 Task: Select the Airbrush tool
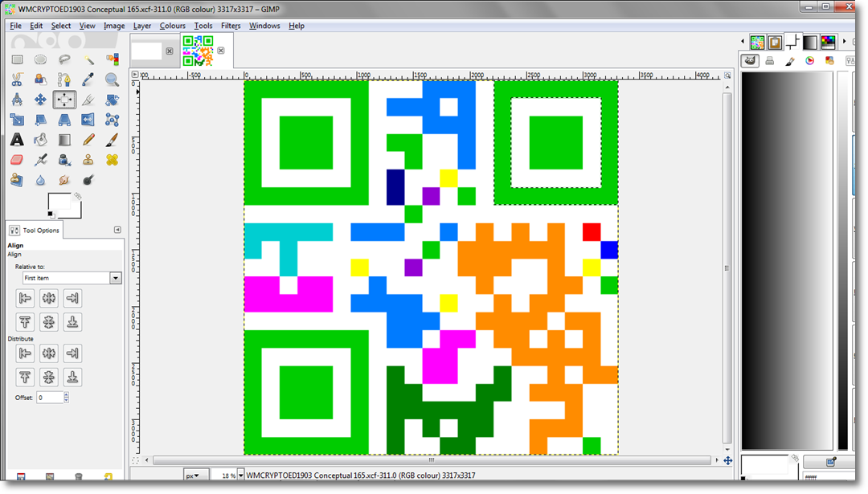[40, 160]
